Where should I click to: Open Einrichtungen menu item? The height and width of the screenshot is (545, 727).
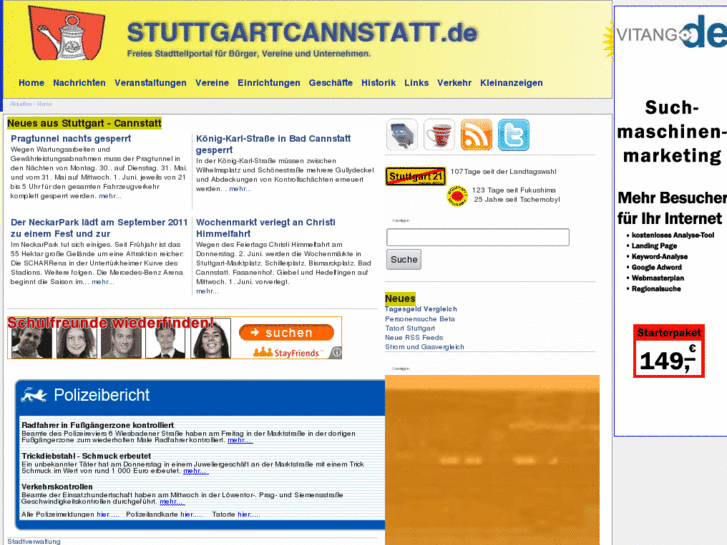coord(269,83)
